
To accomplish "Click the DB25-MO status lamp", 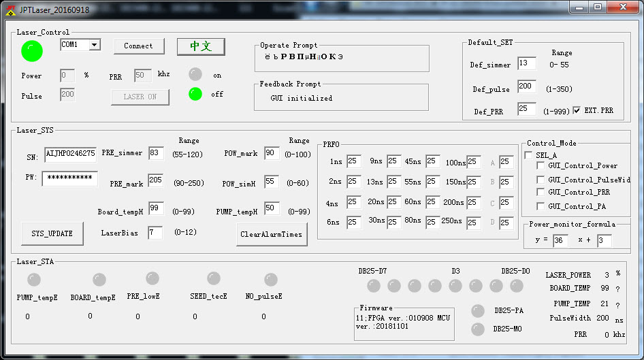I will [x=478, y=329].
